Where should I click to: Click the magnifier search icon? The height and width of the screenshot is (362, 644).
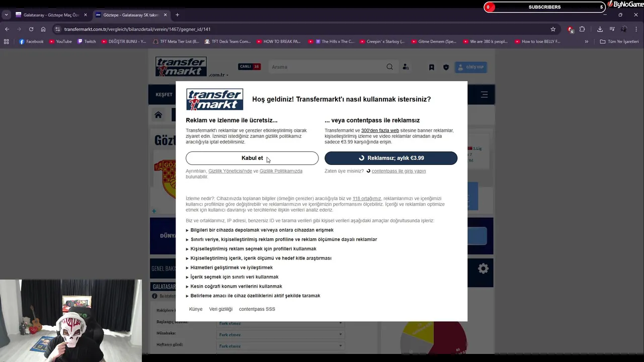coord(389,67)
